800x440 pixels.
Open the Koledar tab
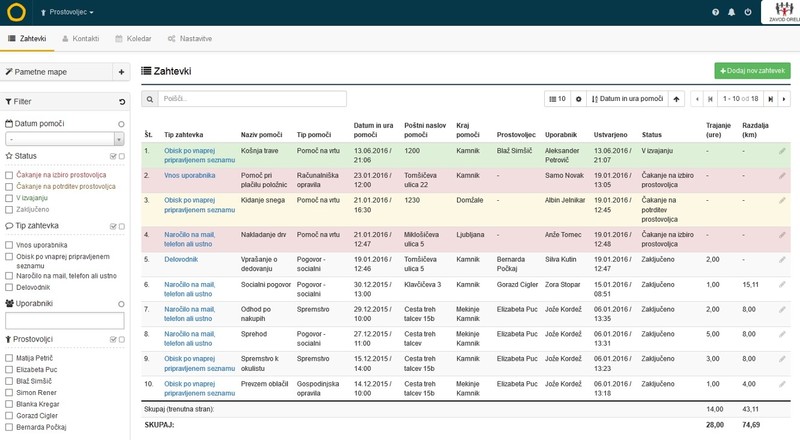point(133,38)
